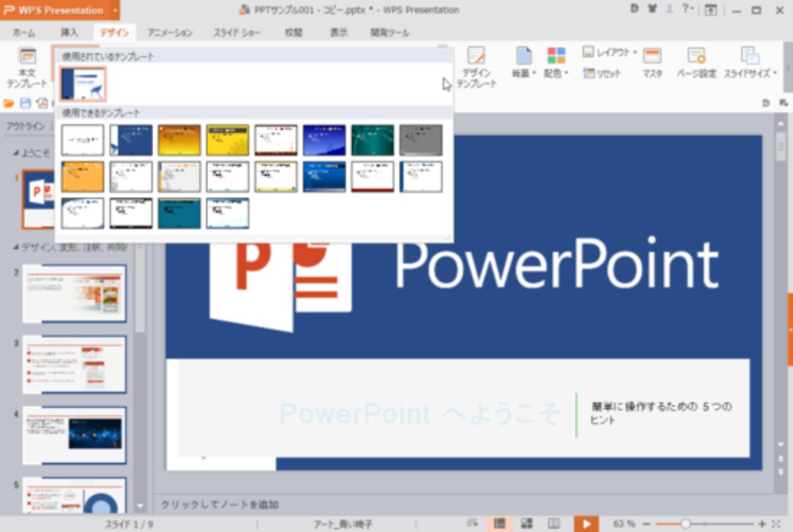Select slide 2 thumbnail in slide panel

click(75, 293)
